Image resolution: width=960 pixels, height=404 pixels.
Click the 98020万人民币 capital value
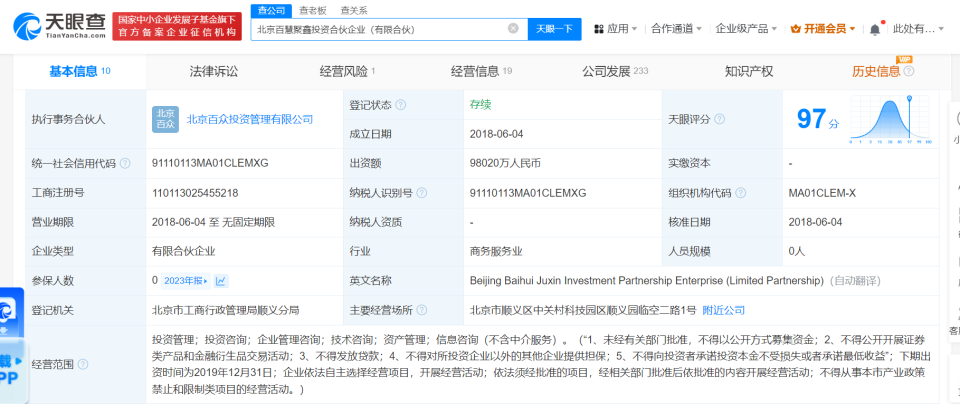tap(505, 163)
